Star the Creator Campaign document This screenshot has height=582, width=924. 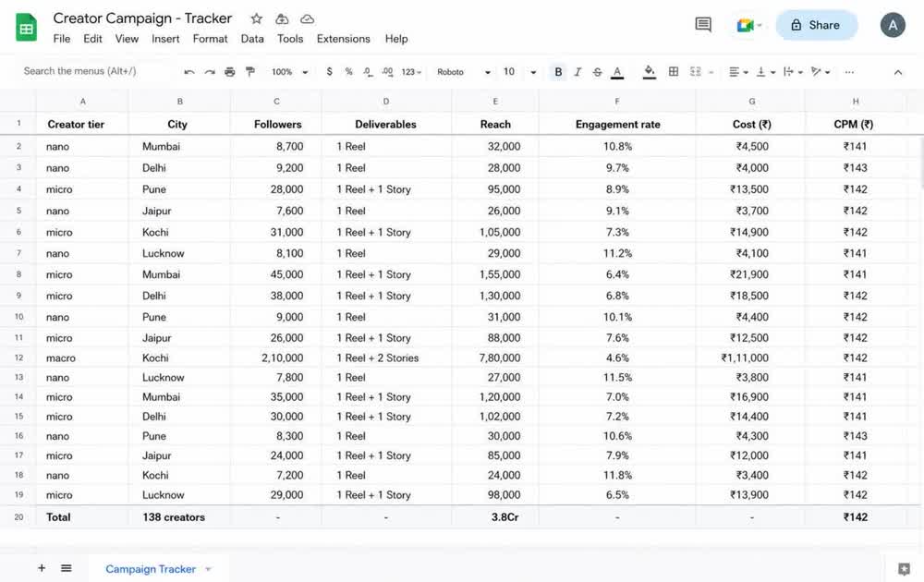point(256,18)
